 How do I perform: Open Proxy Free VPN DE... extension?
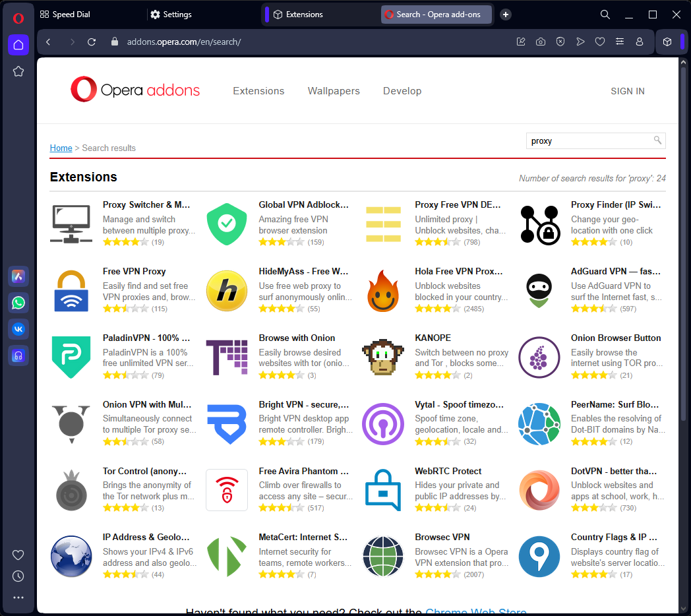[458, 204]
